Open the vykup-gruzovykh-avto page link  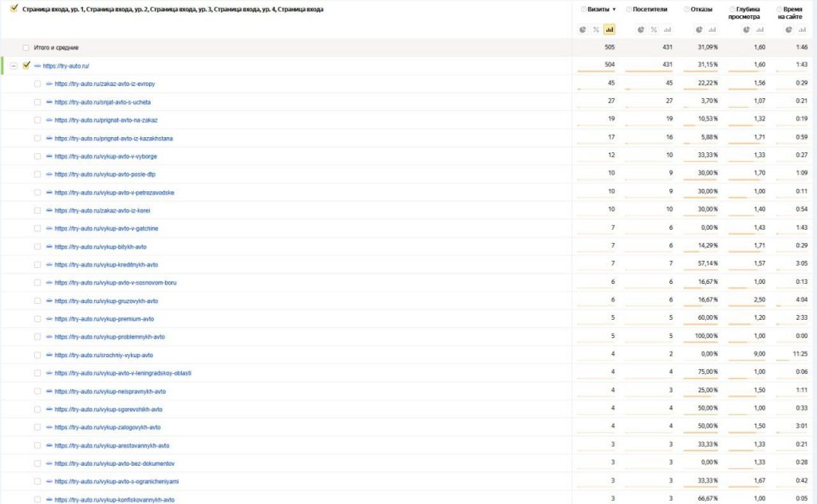point(106,301)
